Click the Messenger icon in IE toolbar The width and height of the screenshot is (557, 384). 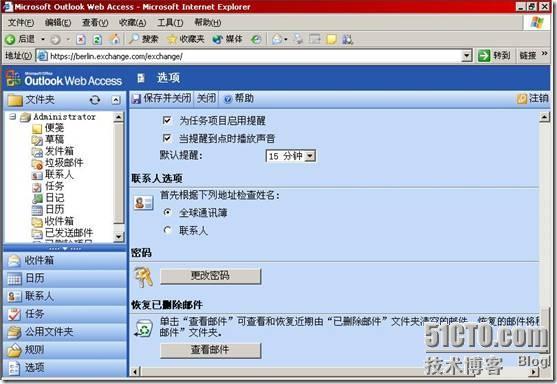point(347,39)
